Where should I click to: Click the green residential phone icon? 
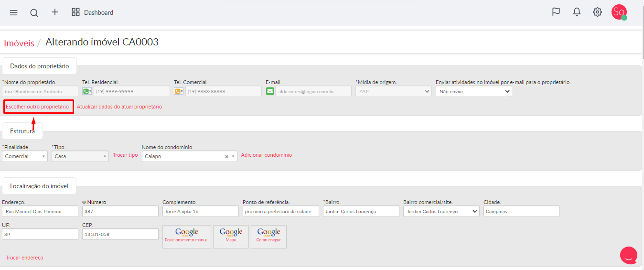pyautogui.click(x=87, y=91)
